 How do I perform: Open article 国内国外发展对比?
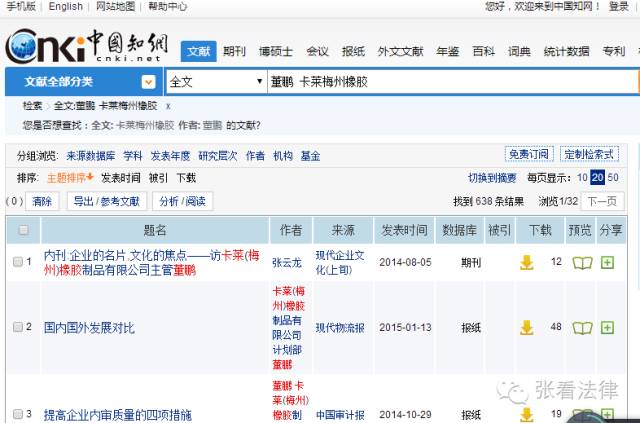[x=89, y=327]
